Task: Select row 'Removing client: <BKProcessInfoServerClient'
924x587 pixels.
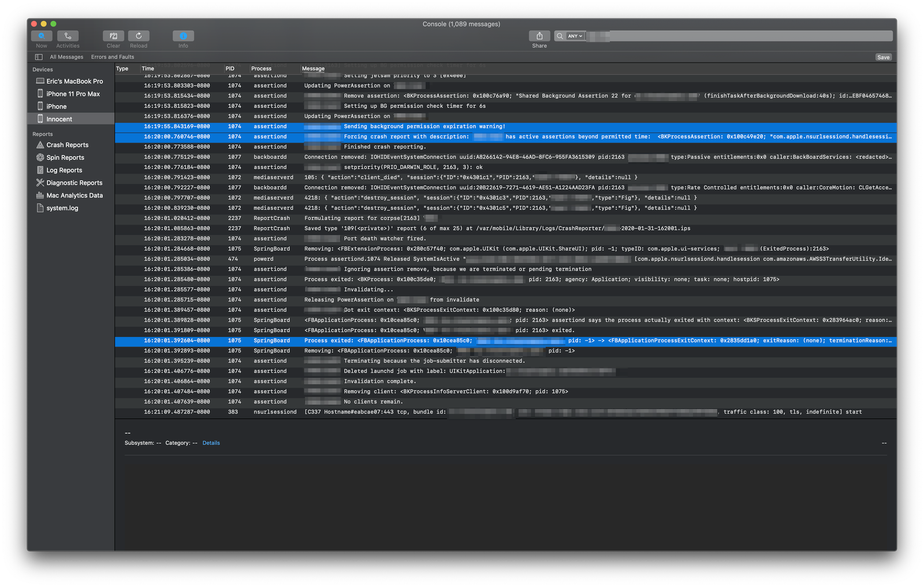Action: tap(505, 392)
